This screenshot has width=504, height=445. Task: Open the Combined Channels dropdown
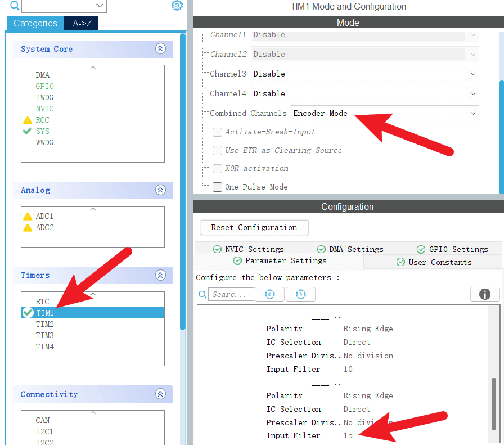(x=384, y=113)
